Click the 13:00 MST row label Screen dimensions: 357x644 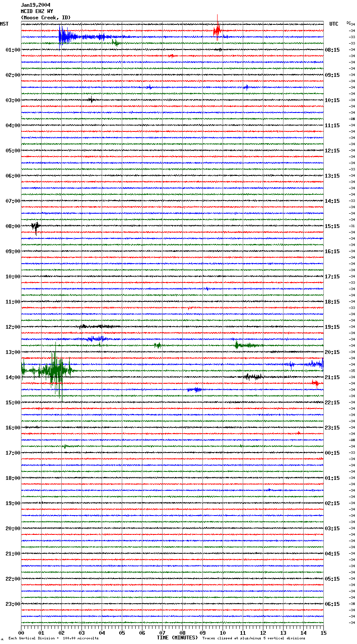tap(13, 352)
